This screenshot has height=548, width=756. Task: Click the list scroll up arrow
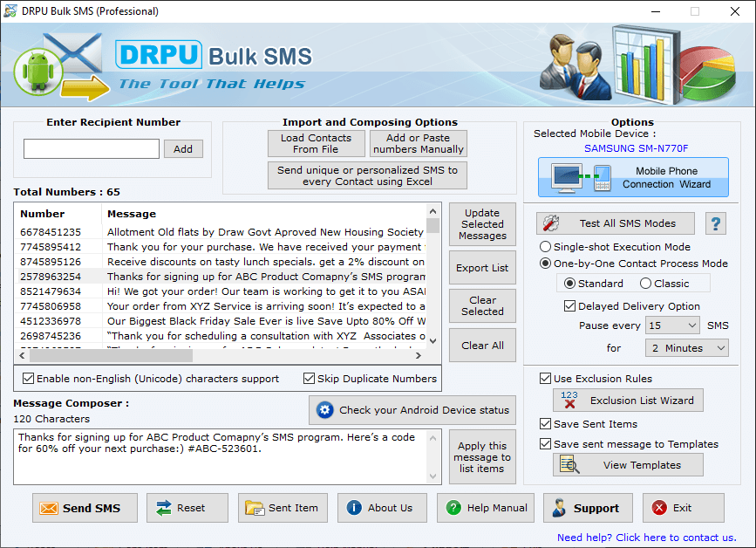tap(433, 211)
